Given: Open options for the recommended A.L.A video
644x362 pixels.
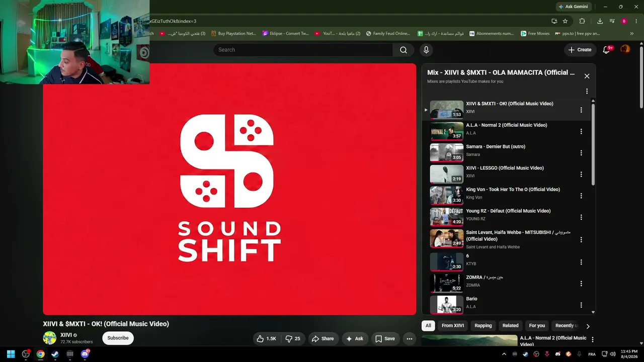Looking at the screenshot, I should pos(593,340).
